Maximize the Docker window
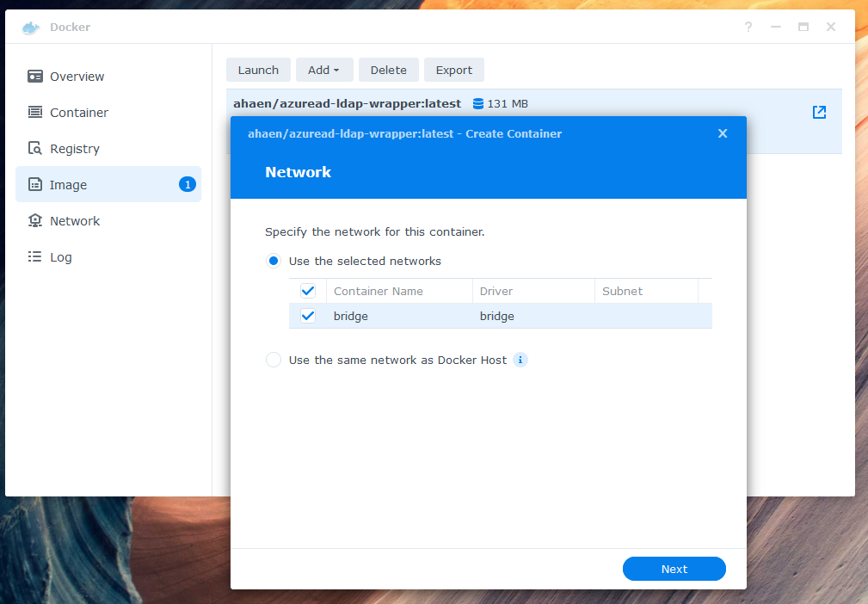Image resolution: width=868 pixels, height=604 pixels. pyautogui.click(x=803, y=27)
